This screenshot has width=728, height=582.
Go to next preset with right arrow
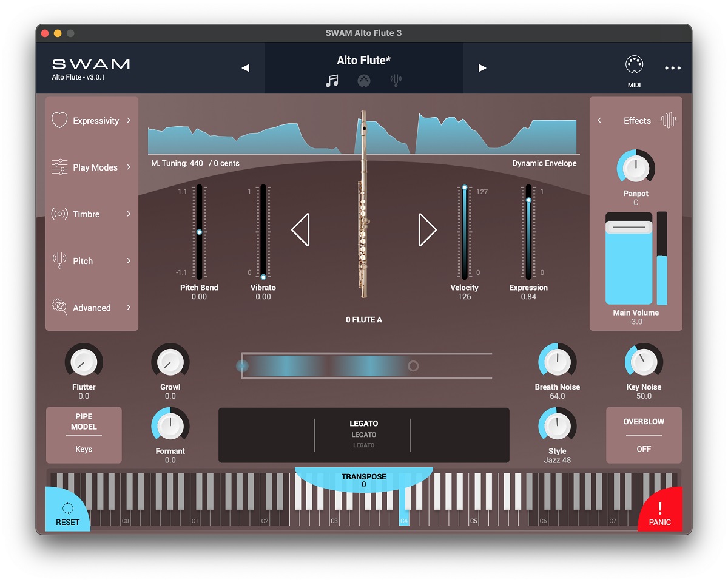tap(482, 68)
